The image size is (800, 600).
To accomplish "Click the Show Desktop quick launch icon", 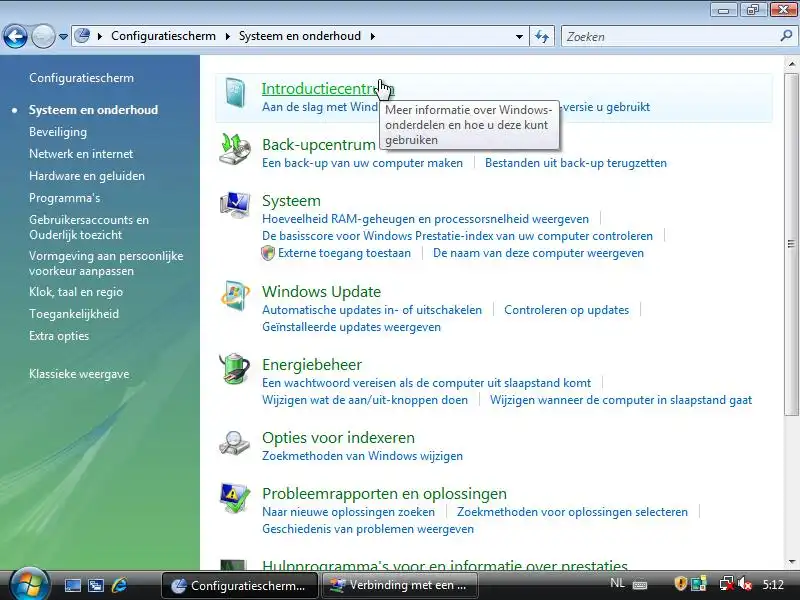I will coord(72,585).
